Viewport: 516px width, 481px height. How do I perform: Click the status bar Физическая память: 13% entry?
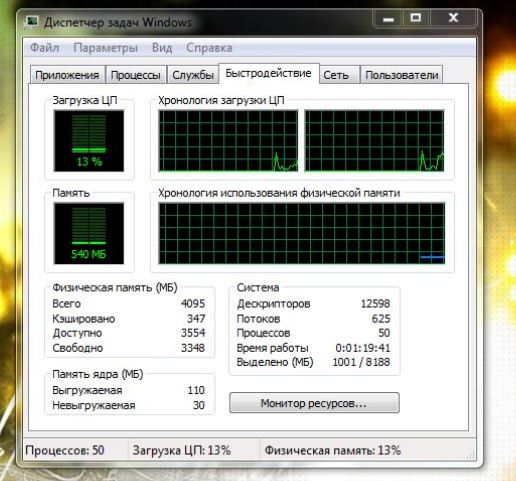(x=333, y=450)
